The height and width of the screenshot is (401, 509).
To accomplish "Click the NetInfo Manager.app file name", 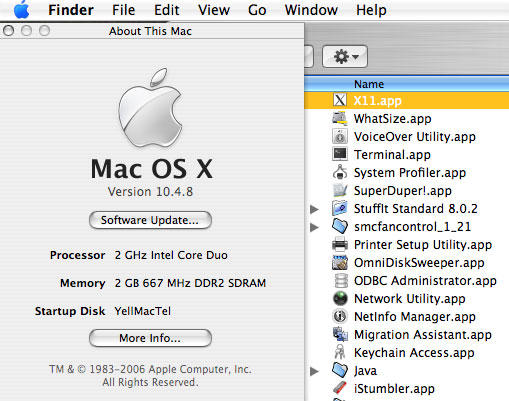I will click(x=415, y=317).
